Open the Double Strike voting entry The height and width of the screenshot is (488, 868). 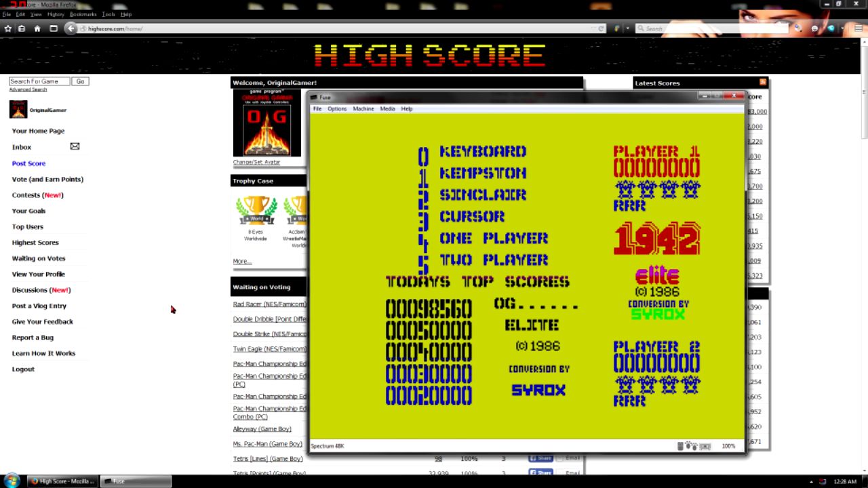[269, 334]
